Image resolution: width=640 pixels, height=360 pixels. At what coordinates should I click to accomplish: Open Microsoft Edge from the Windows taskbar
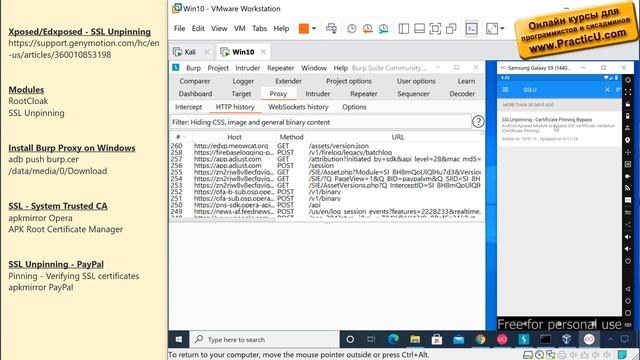pos(393,339)
